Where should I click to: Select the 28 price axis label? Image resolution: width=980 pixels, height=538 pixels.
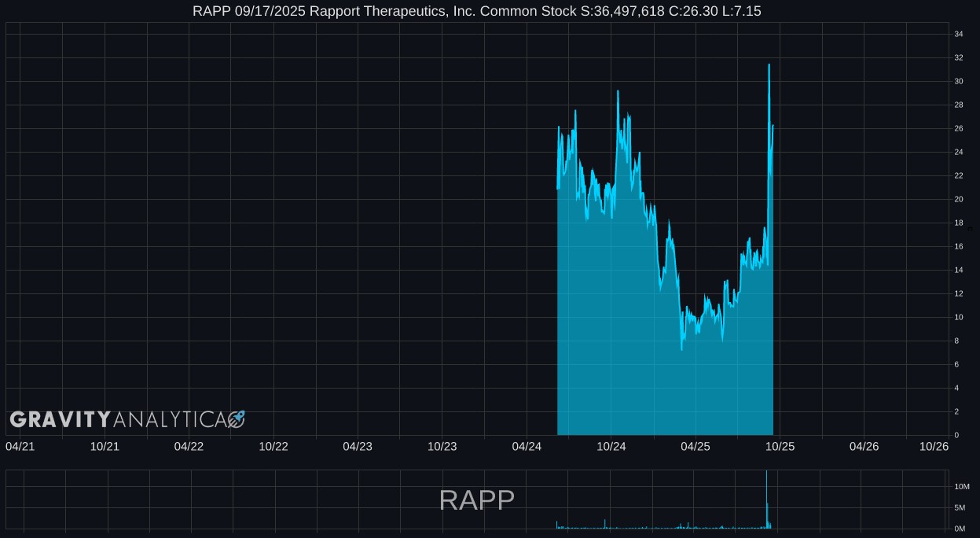coord(959,105)
